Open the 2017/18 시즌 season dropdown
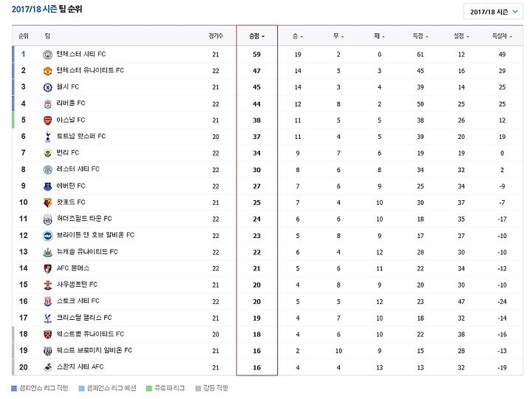Image resolution: width=532 pixels, height=399 pixels. 493,12
